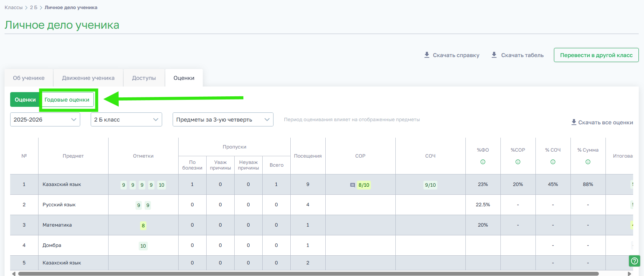Open the comment icon beside 8/10 score
The width and height of the screenshot is (644, 276).
tap(352, 185)
